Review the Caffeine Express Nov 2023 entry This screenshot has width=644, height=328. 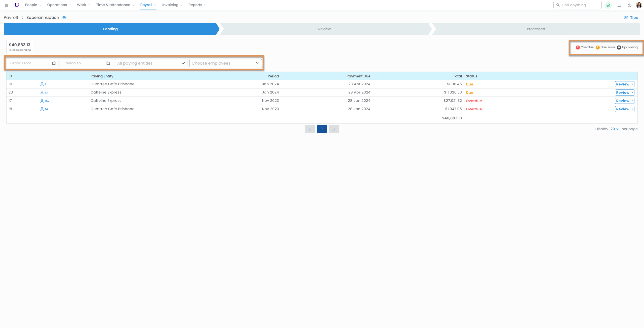tap(624, 101)
